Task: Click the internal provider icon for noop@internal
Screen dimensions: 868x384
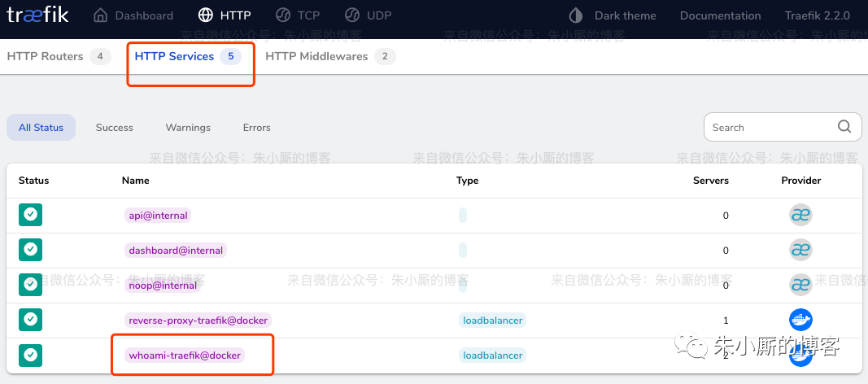Action: tap(800, 285)
